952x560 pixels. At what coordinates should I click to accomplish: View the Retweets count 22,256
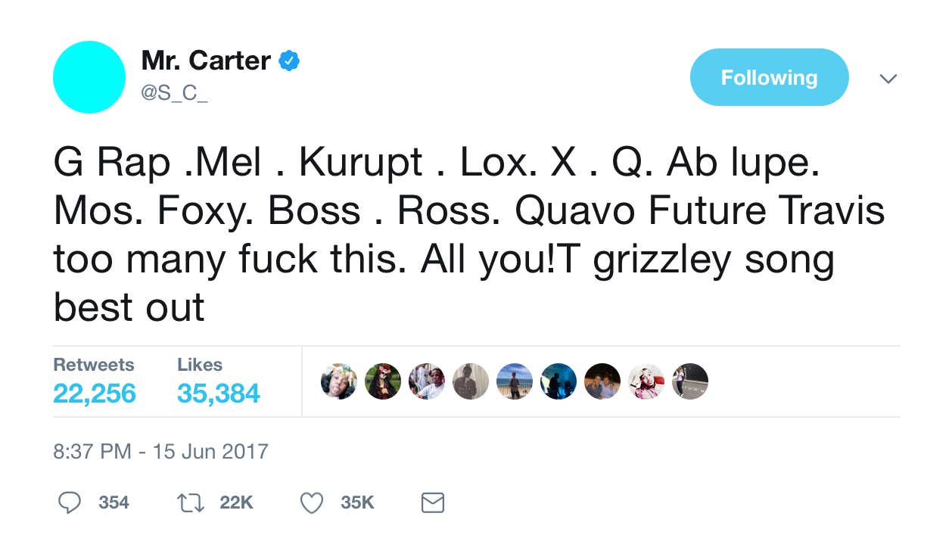[95, 394]
